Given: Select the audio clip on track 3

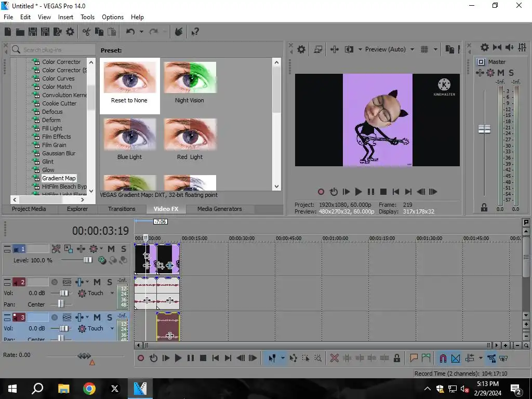Looking at the screenshot, I should [x=168, y=326].
